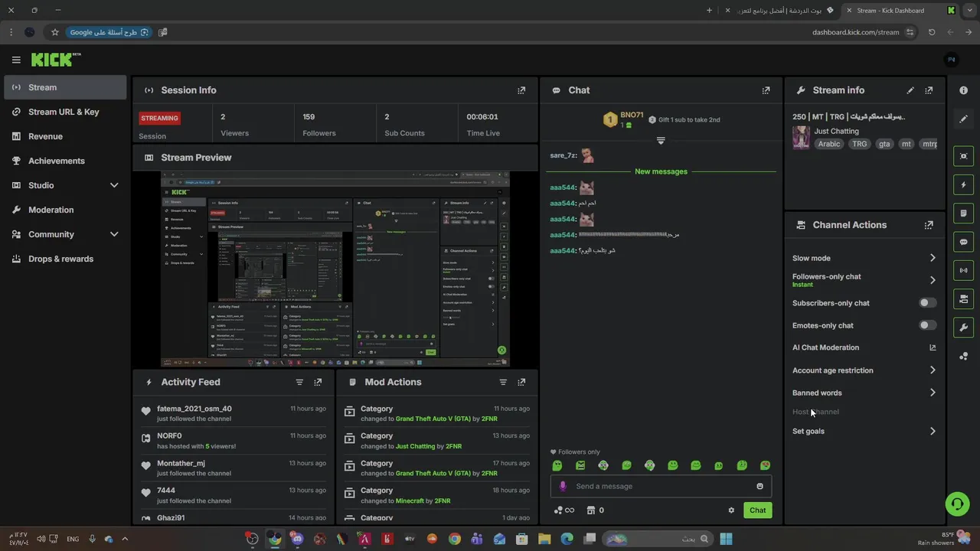Toggle the broadcast-signal widget in right toolbar

(963, 270)
